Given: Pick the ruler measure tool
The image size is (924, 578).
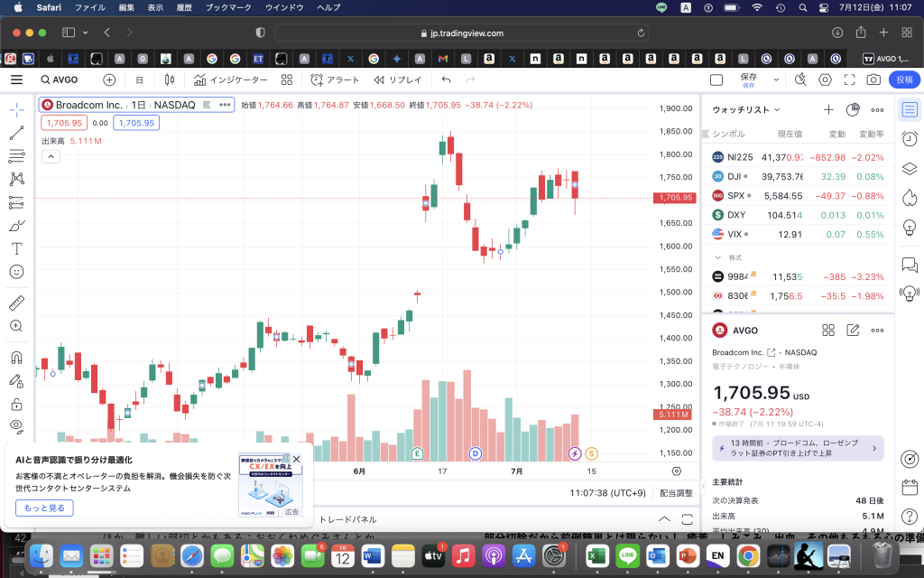Looking at the screenshot, I should (x=16, y=303).
